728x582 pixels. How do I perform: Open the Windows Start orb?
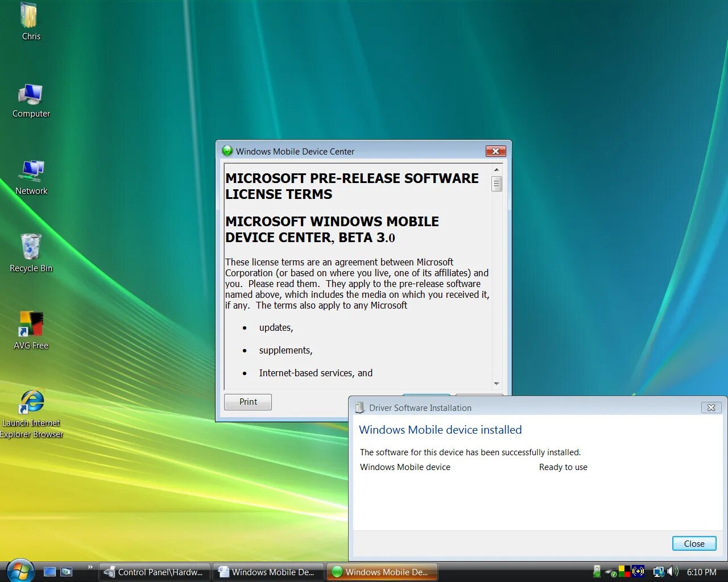click(x=20, y=571)
